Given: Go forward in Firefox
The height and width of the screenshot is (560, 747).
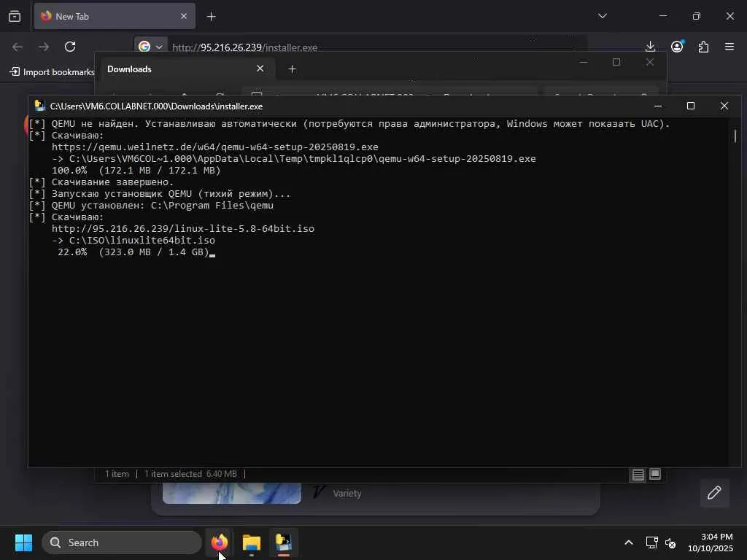Looking at the screenshot, I should 44,47.
